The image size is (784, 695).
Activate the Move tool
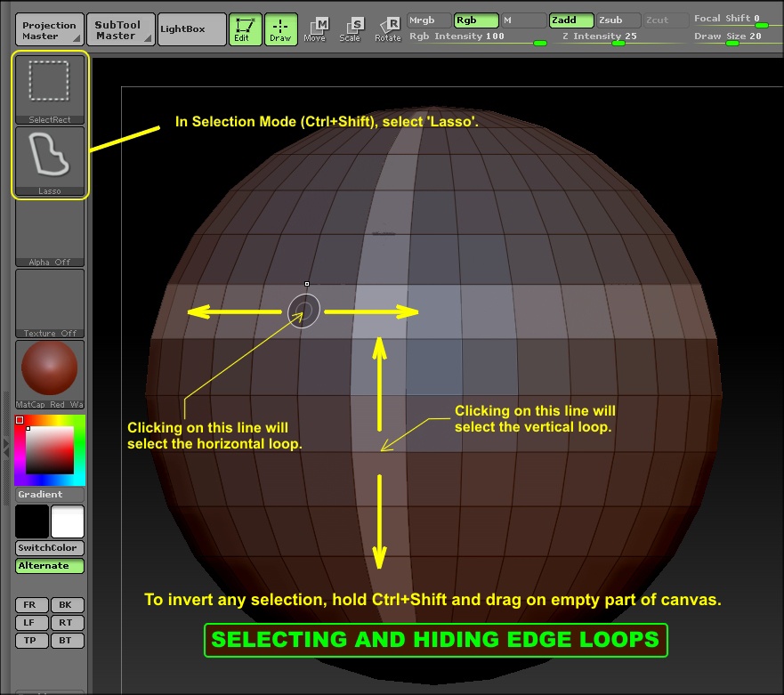pos(315,29)
